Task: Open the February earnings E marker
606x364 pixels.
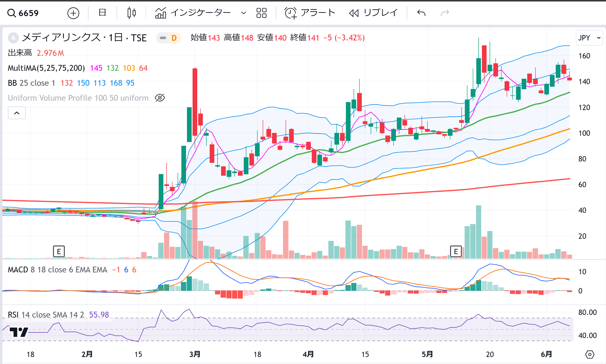Action: 59,251
